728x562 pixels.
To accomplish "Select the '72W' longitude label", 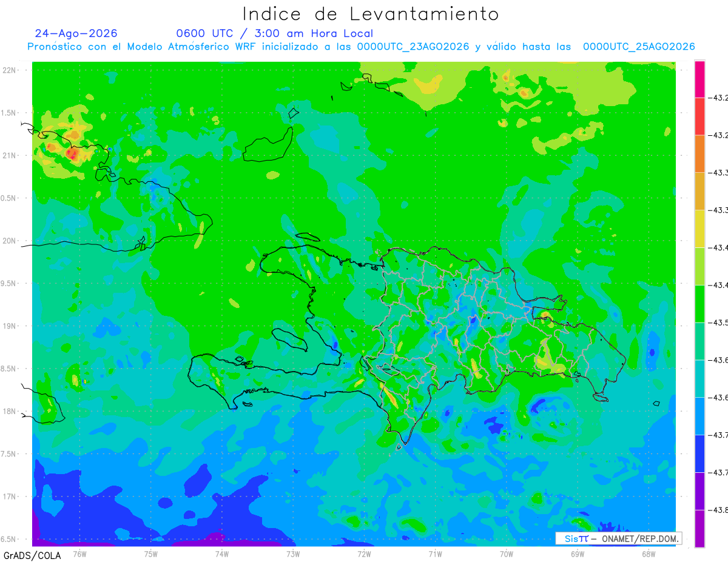I will (364, 554).
